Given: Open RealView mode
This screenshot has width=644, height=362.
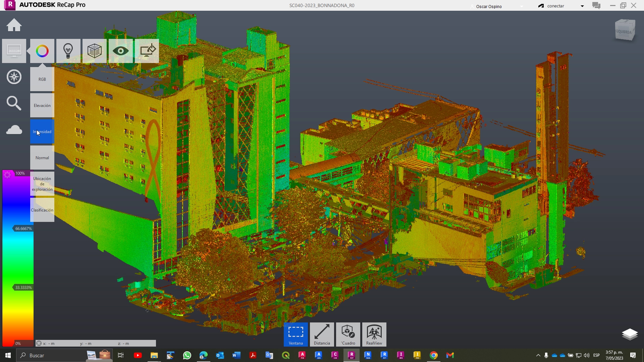Looking at the screenshot, I should click(374, 335).
